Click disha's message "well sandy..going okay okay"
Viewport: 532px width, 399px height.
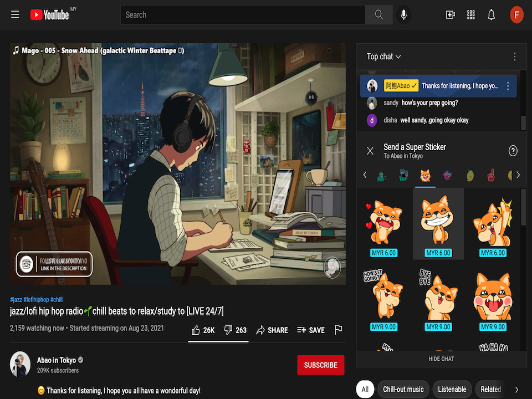point(434,120)
